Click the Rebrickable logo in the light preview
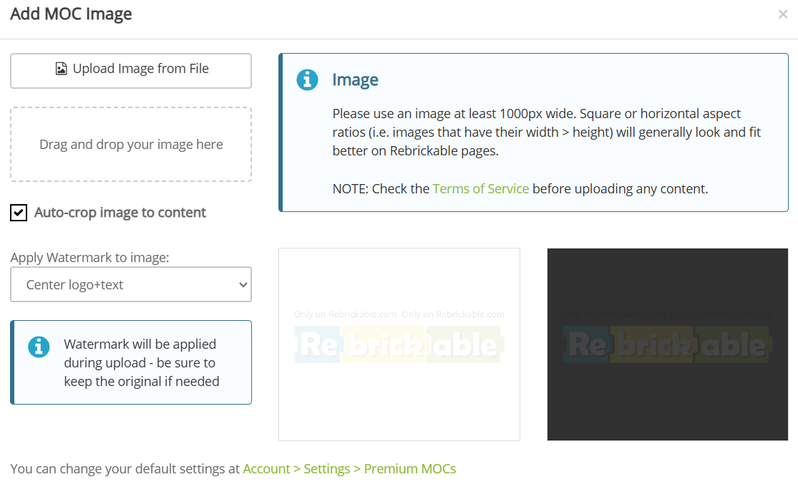798x487 pixels. [398, 345]
